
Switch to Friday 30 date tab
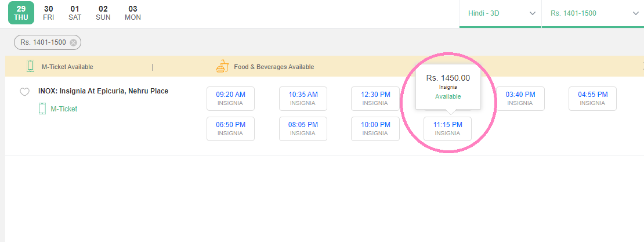[49, 13]
